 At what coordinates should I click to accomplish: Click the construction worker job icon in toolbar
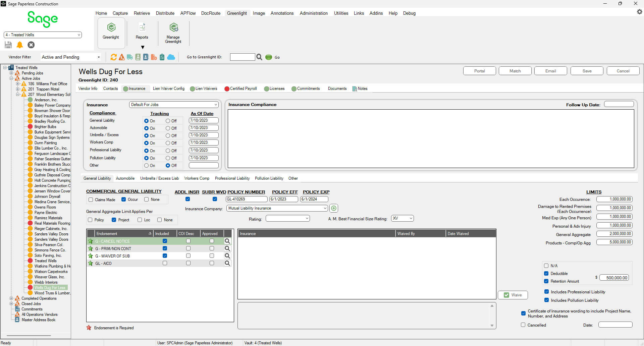tap(122, 57)
